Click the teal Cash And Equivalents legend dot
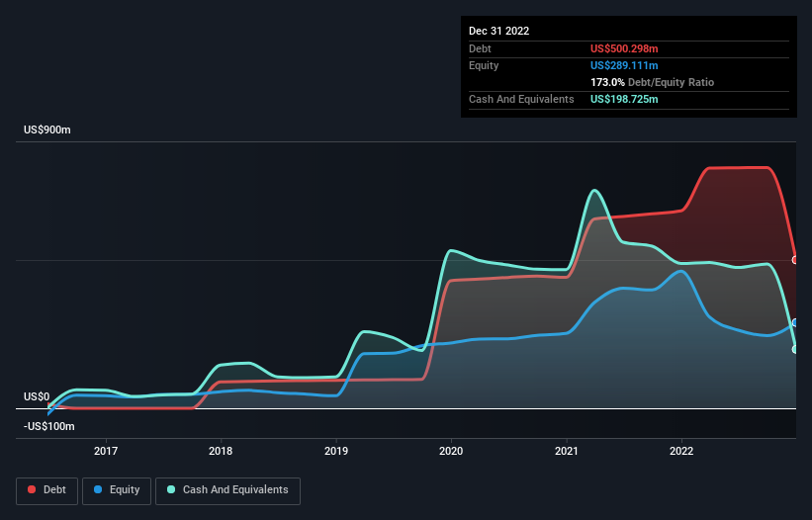The width and height of the screenshot is (812, 520). pyautogui.click(x=171, y=489)
